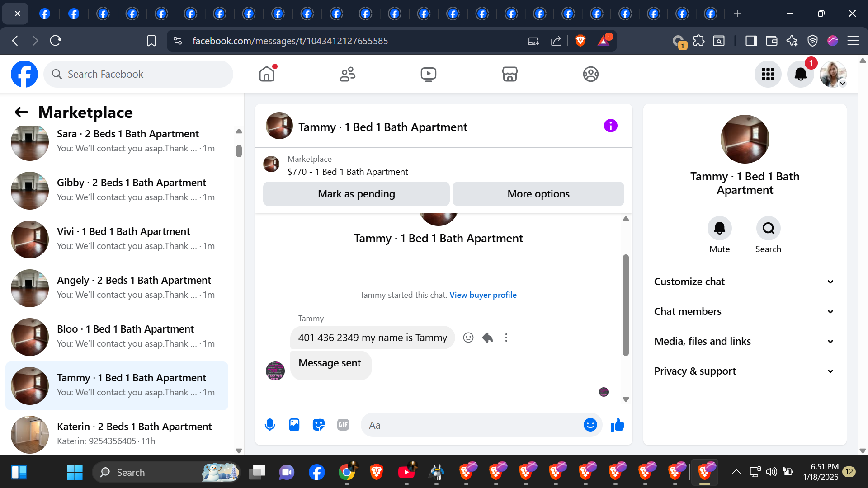This screenshot has height=488, width=868.
Task: Mute this Tammy conversation
Action: 719,229
